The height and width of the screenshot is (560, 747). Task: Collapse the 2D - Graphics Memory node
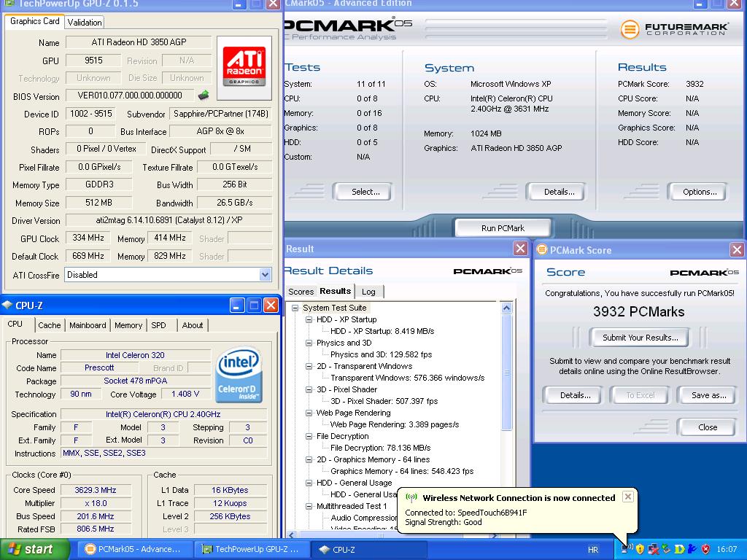pyautogui.click(x=309, y=459)
